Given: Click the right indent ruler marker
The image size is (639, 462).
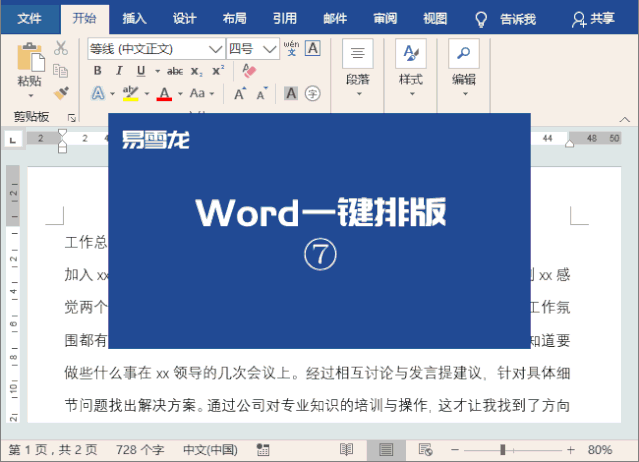Looking at the screenshot, I should tap(570, 143).
